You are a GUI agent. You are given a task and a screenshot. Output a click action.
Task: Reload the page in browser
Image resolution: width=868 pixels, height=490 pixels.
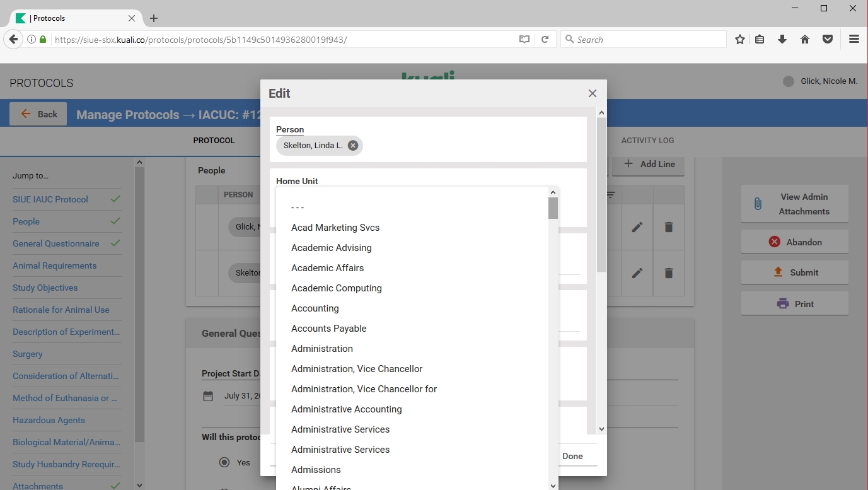coord(545,39)
